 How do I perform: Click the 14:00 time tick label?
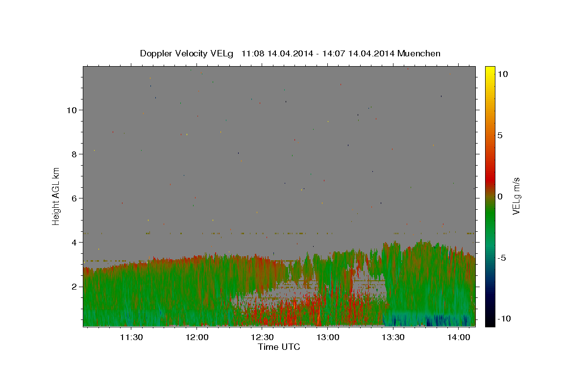pos(458,338)
